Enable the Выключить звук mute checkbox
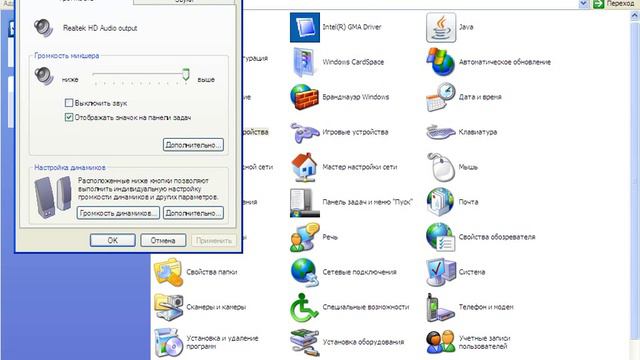Image resolution: width=640 pixels, height=360 pixels. click(x=69, y=103)
